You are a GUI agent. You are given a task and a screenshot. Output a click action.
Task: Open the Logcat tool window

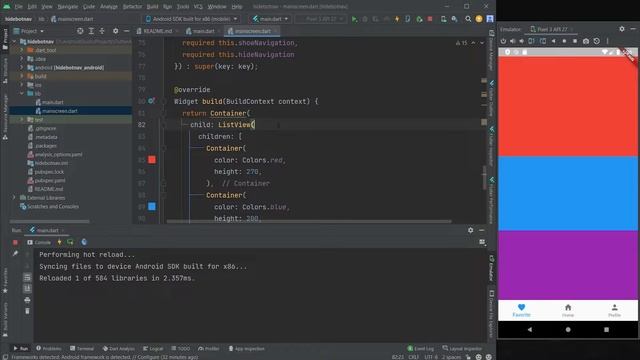click(153, 349)
